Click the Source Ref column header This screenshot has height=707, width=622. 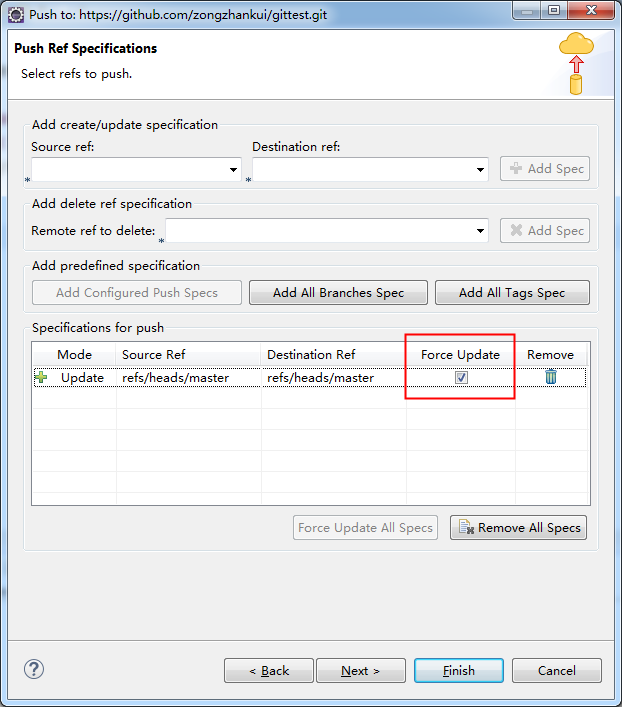(x=188, y=354)
